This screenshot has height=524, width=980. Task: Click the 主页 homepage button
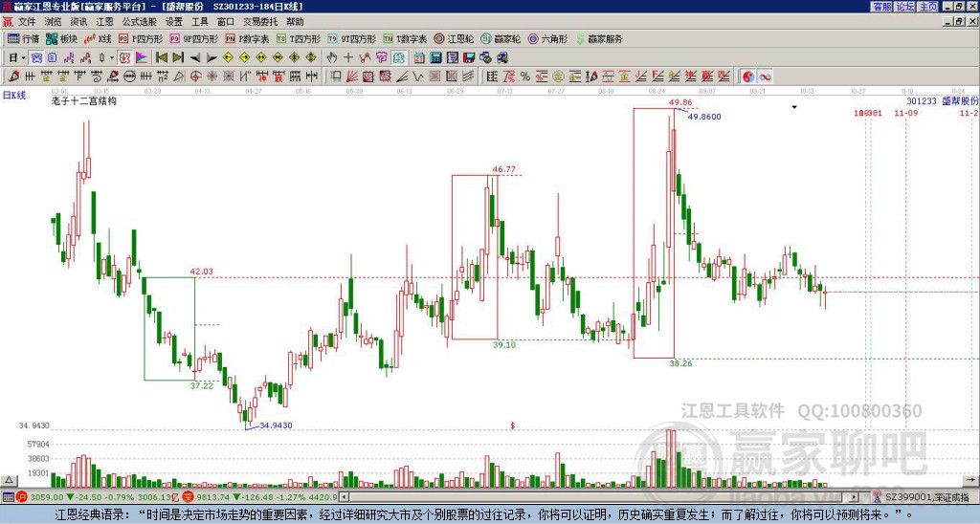[927, 7]
